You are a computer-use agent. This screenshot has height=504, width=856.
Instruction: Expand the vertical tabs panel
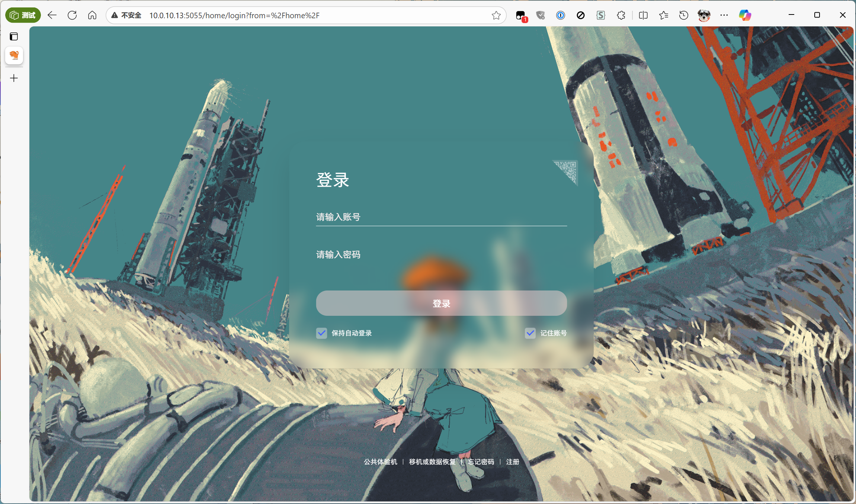pyautogui.click(x=14, y=36)
